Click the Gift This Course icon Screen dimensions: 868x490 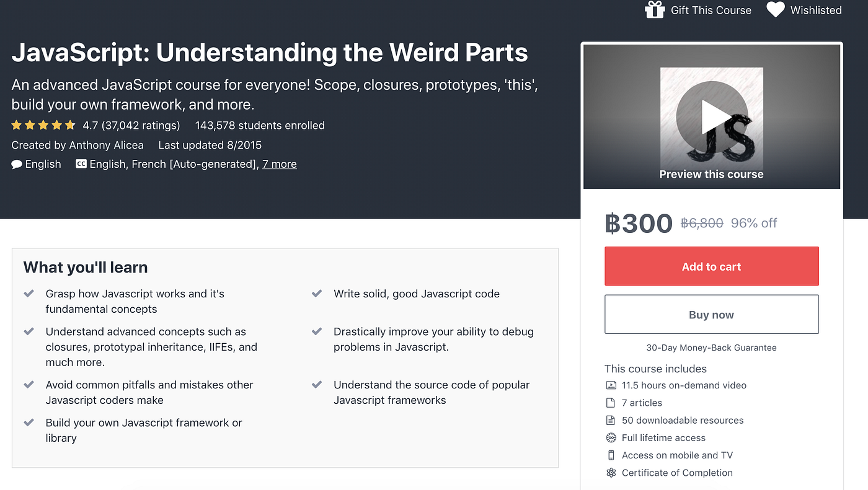655,10
